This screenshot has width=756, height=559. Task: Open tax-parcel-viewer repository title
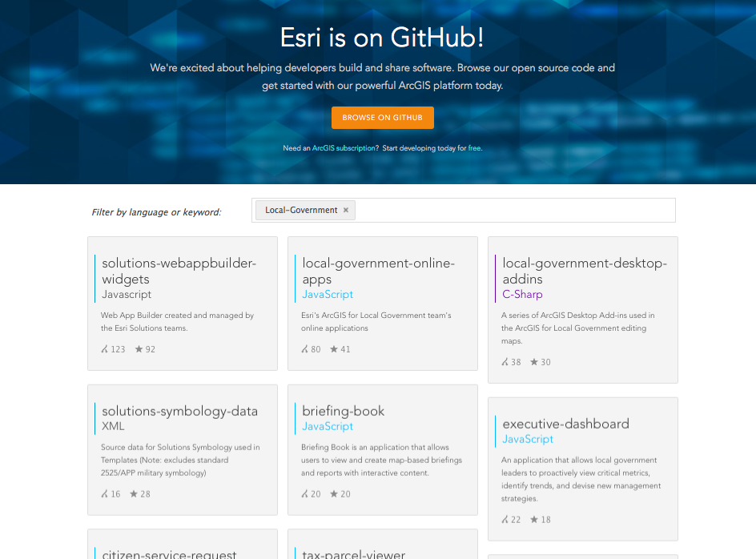point(354,553)
